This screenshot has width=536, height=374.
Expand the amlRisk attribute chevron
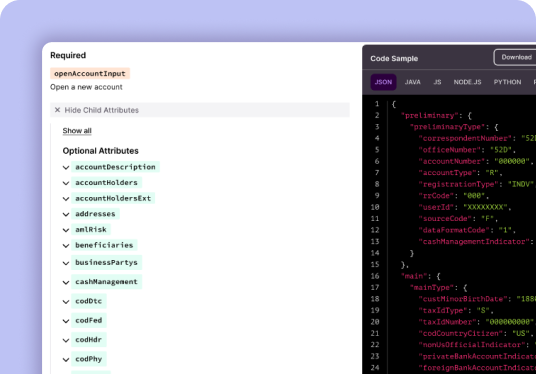pyautogui.click(x=66, y=230)
